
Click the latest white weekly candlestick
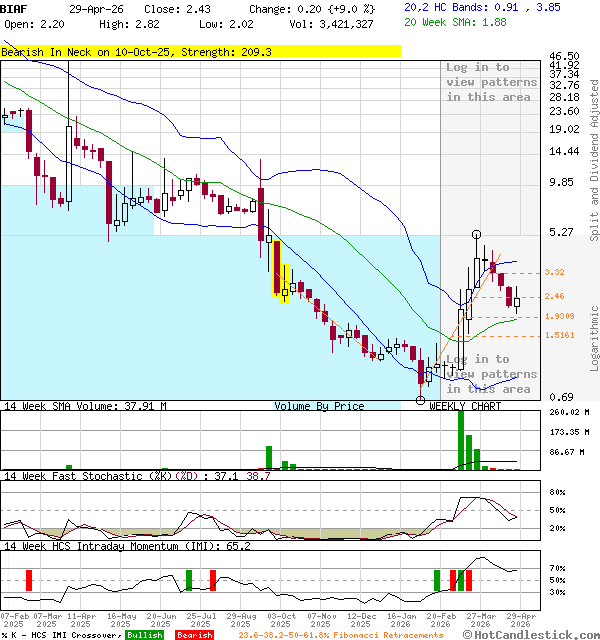pos(517,301)
